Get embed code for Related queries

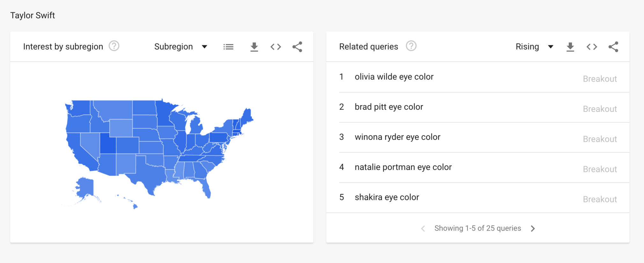tap(592, 47)
